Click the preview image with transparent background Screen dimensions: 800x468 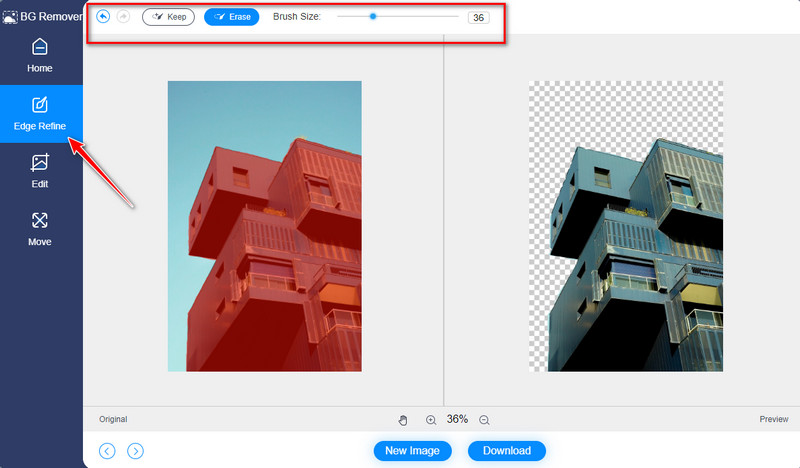click(x=625, y=226)
